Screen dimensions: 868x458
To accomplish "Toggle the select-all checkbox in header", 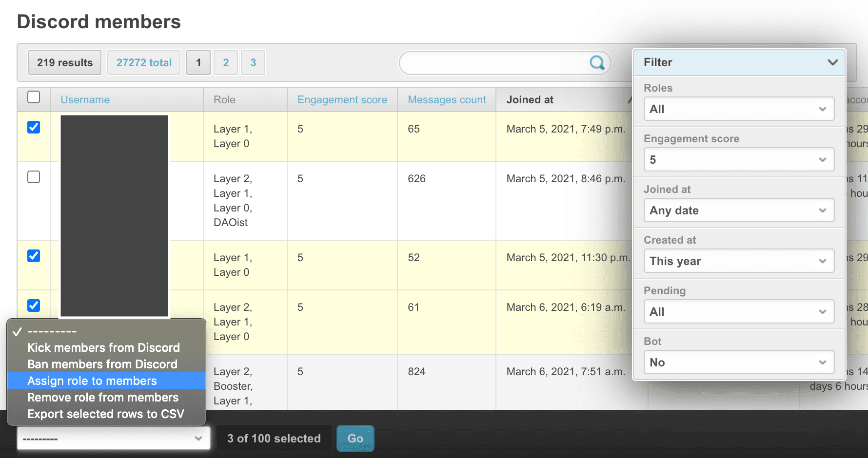I will (34, 97).
